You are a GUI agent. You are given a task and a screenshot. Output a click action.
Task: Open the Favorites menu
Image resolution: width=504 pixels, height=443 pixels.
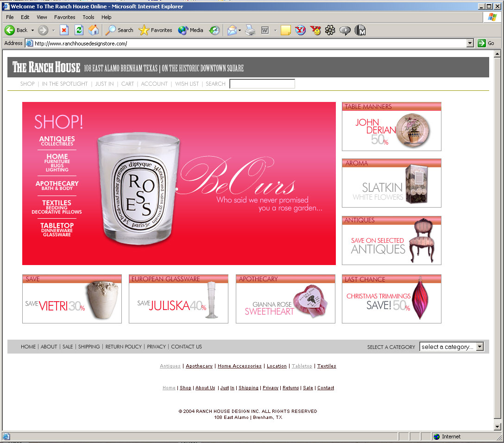coord(64,17)
